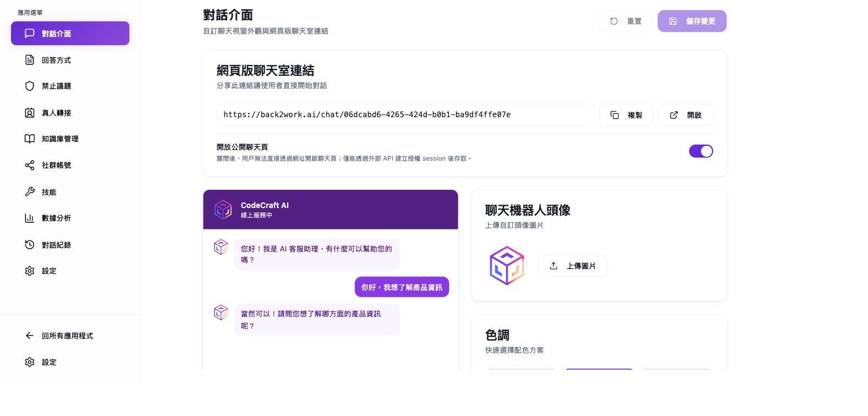Select 對話介面 in the sidebar menu

point(70,34)
